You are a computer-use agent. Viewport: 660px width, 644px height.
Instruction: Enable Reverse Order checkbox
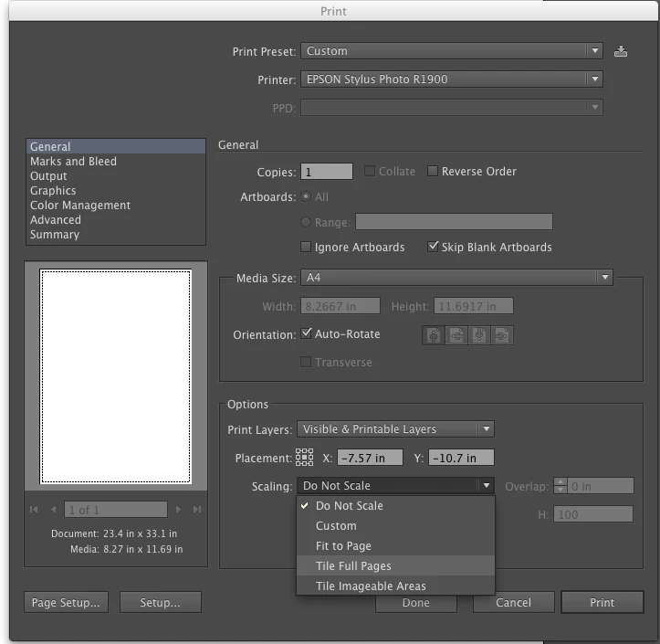coord(433,171)
